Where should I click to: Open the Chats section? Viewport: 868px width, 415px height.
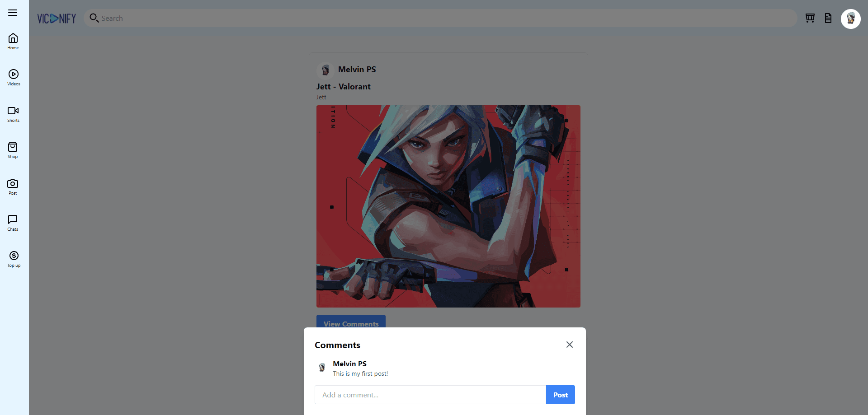coord(13,223)
